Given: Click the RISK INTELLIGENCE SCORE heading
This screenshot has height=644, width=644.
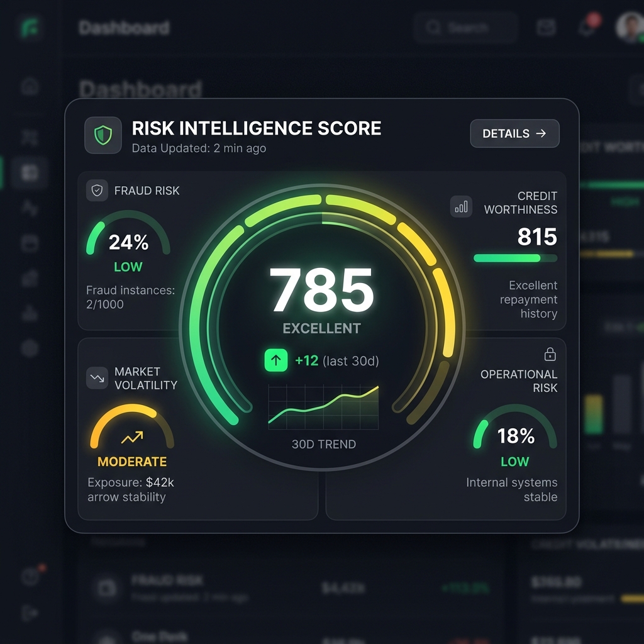Looking at the screenshot, I should pos(257,128).
